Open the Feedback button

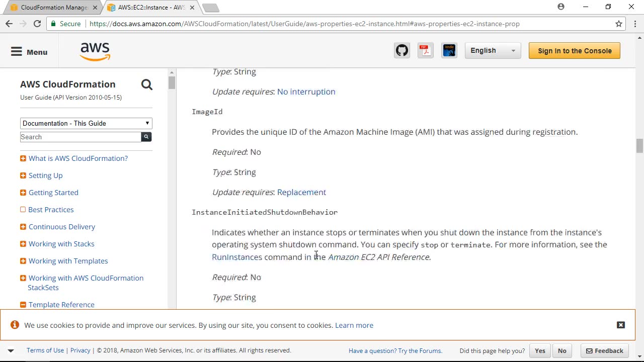(604, 351)
